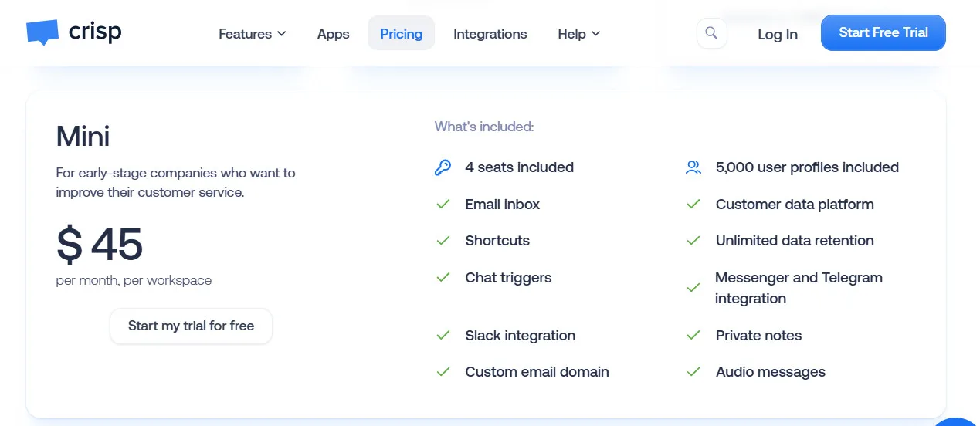Image resolution: width=980 pixels, height=426 pixels.
Task: Click the $ 45 price
Action: click(100, 244)
